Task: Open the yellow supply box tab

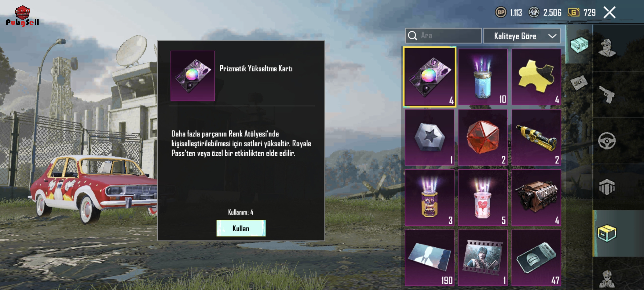Action: coord(607,233)
